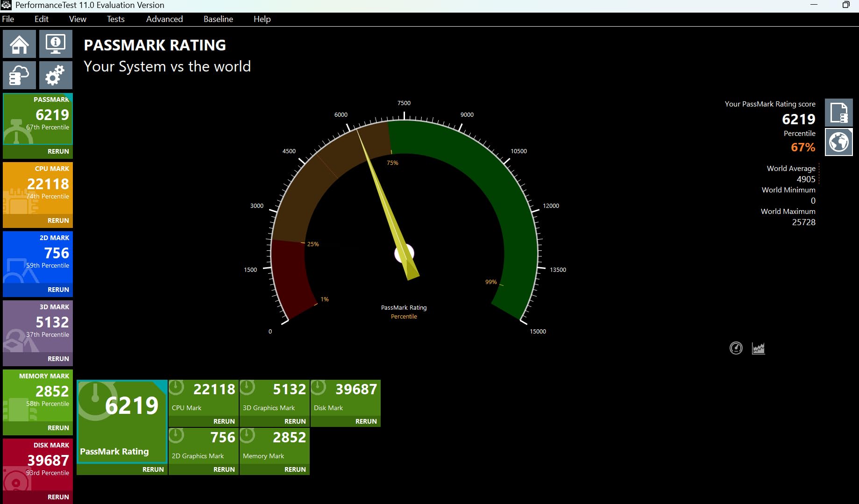The height and width of the screenshot is (504, 859).
Task: Open the File menu
Action: (8, 19)
